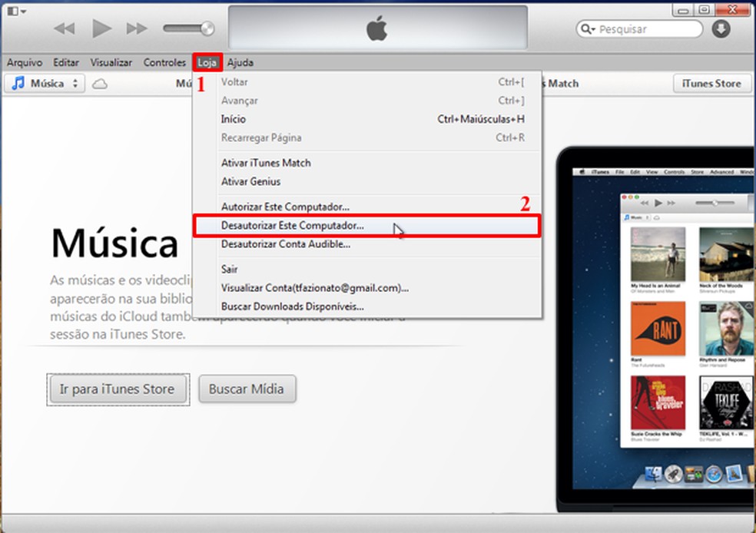This screenshot has width=756, height=533.
Task: Click the Buscar Mídia button
Action: pos(247,389)
